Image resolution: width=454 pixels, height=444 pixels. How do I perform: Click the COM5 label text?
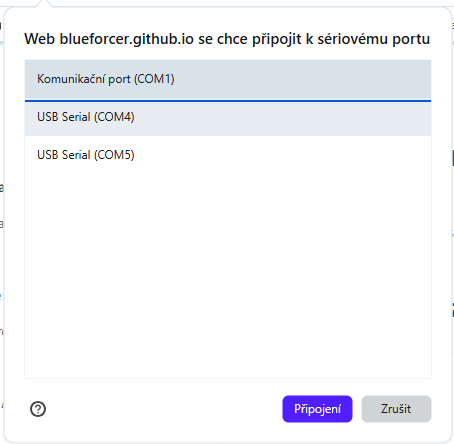[x=86, y=155]
